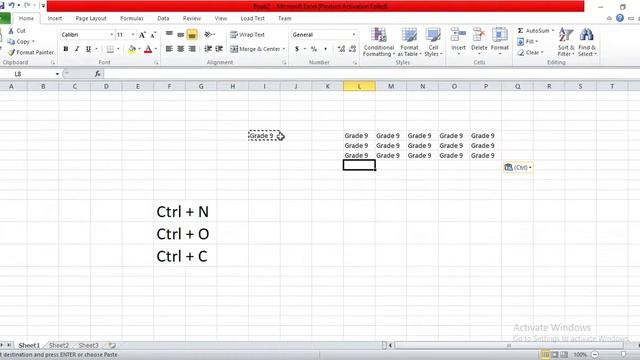Click the copied Grade 9 cell in column I

point(264,136)
